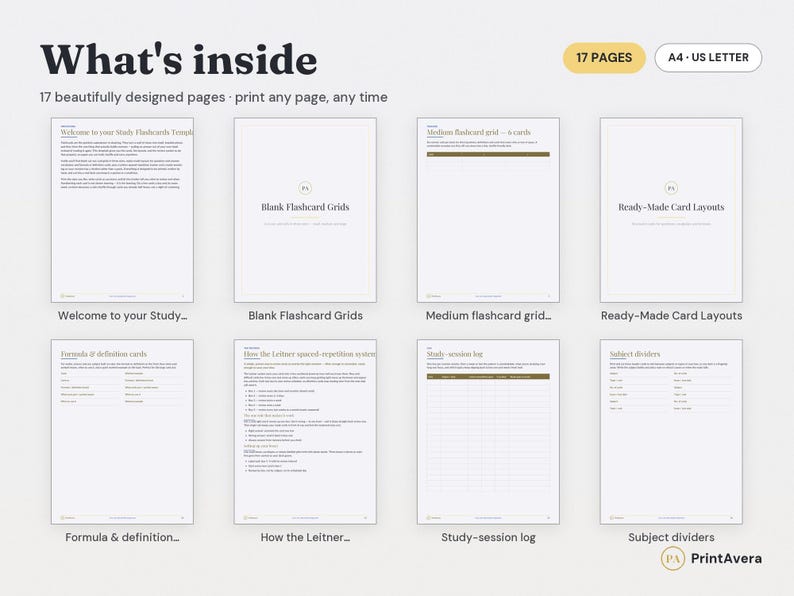
Task: Click the PA logo on Ready-Made Card Layouts page
Action: pyautogui.click(x=671, y=188)
